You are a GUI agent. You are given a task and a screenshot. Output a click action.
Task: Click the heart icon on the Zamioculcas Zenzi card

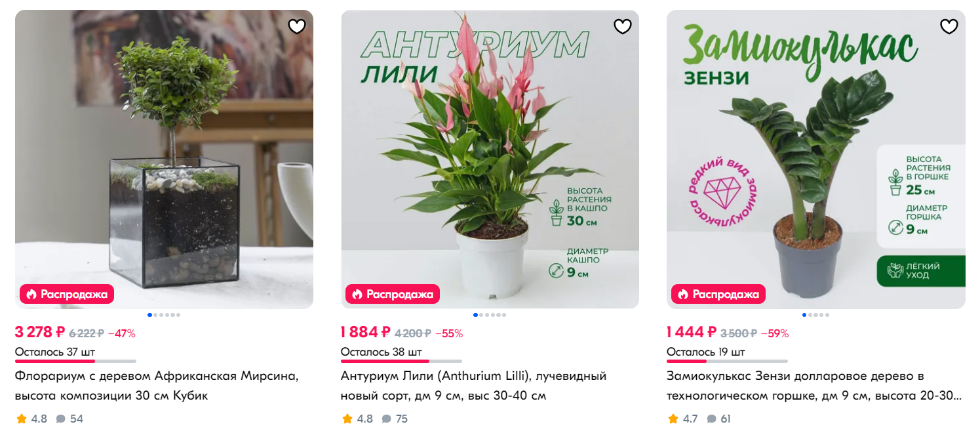tap(949, 27)
